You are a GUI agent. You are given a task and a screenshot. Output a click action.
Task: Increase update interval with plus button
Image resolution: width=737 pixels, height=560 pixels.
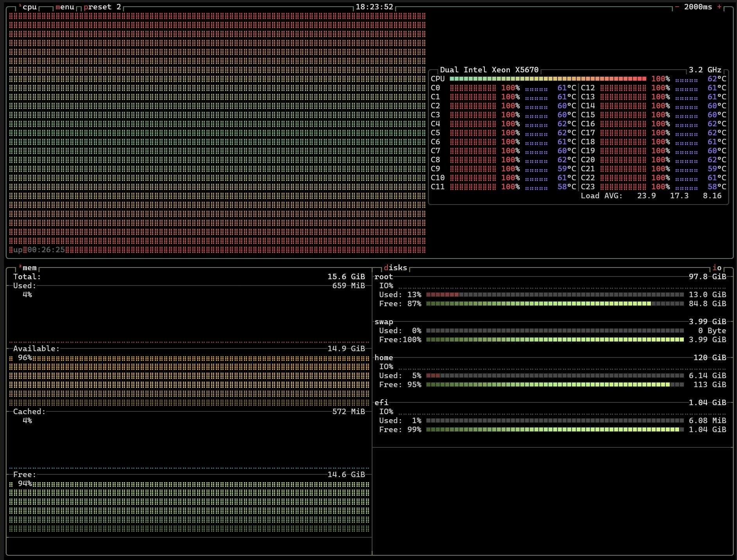pos(719,7)
